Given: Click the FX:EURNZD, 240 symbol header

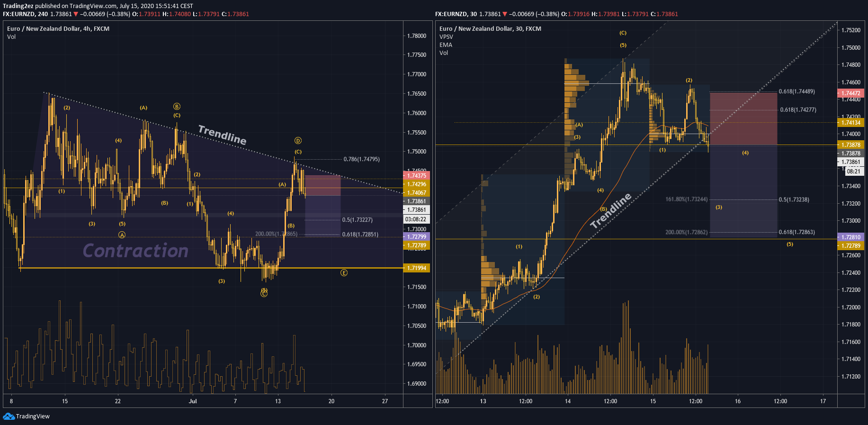Looking at the screenshot, I should [x=25, y=14].
